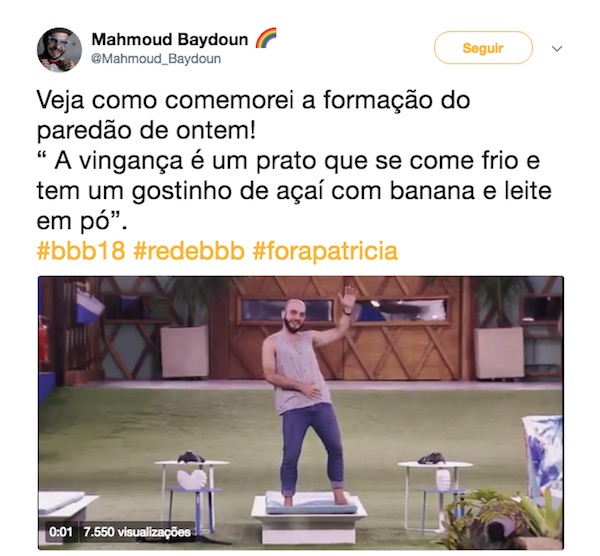Open Mahmoud Baydoun's profile avatar
The width and height of the screenshot is (600, 556).
click(x=59, y=50)
